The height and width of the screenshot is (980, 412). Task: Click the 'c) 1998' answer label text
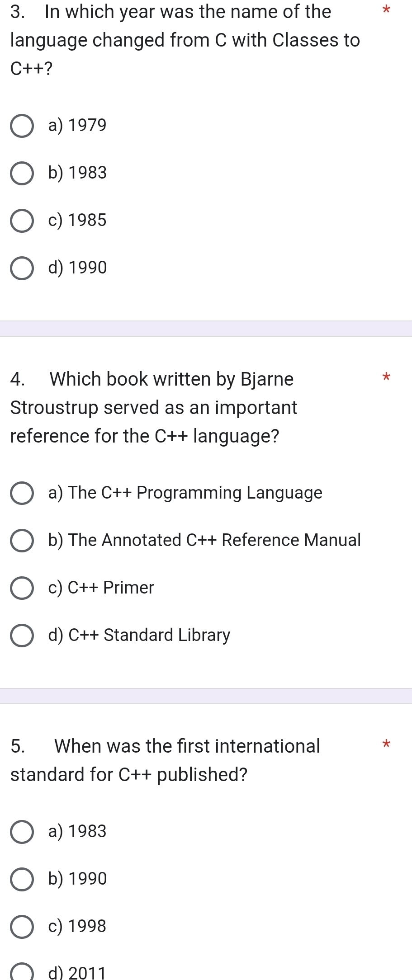tap(77, 926)
